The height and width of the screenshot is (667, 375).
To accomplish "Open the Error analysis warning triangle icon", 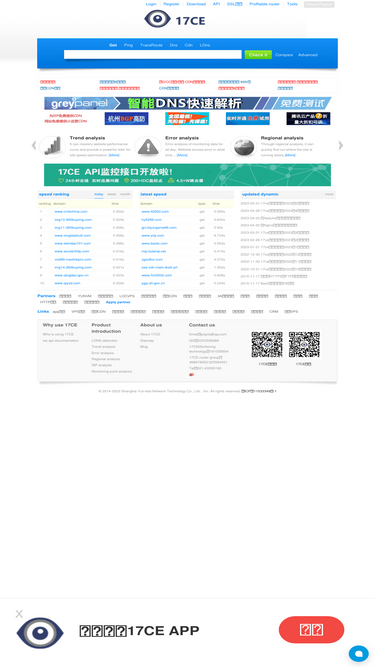I will point(148,146).
